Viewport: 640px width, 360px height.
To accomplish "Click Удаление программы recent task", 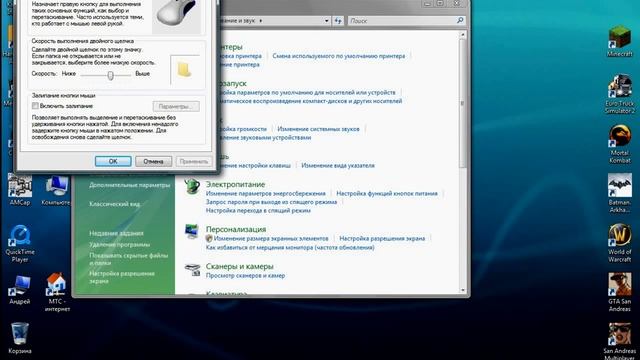I will (120, 244).
